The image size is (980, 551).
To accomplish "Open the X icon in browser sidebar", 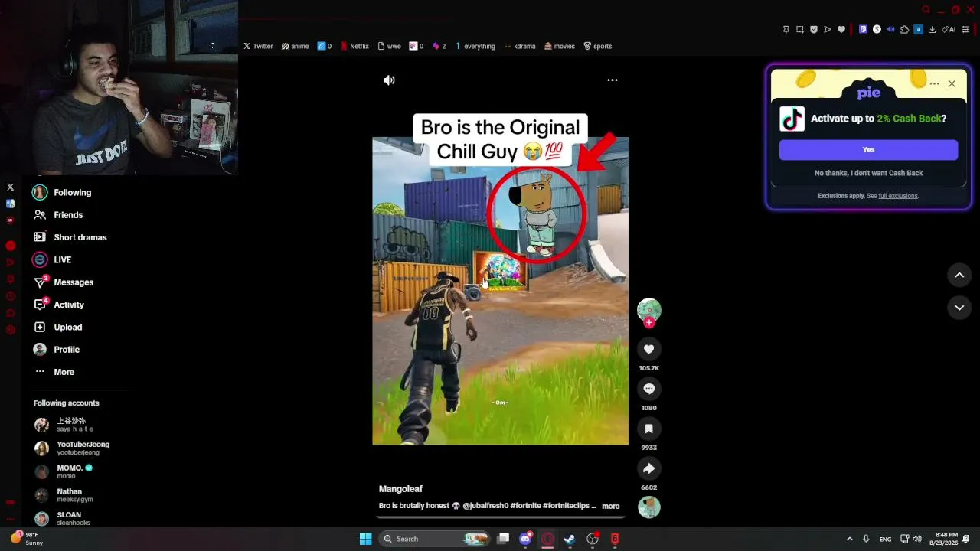I will tap(10, 187).
